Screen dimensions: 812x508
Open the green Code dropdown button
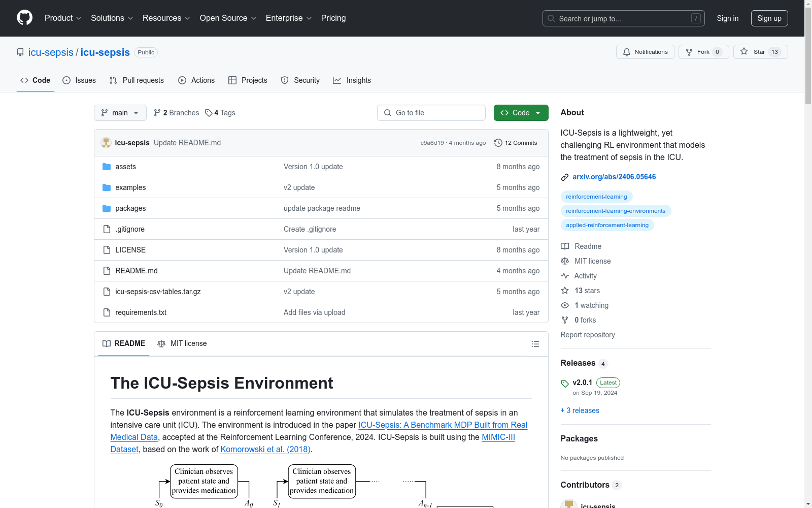[x=521, y=113]
